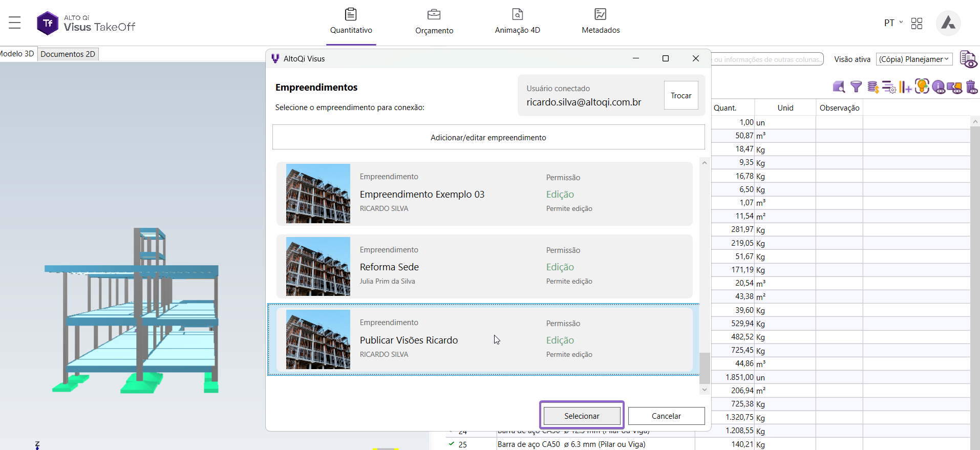The width and height of the screenshot is (980, 450).
Task: Select the Publicar Visões Ricardo project
Action: (x=484, y=339)
